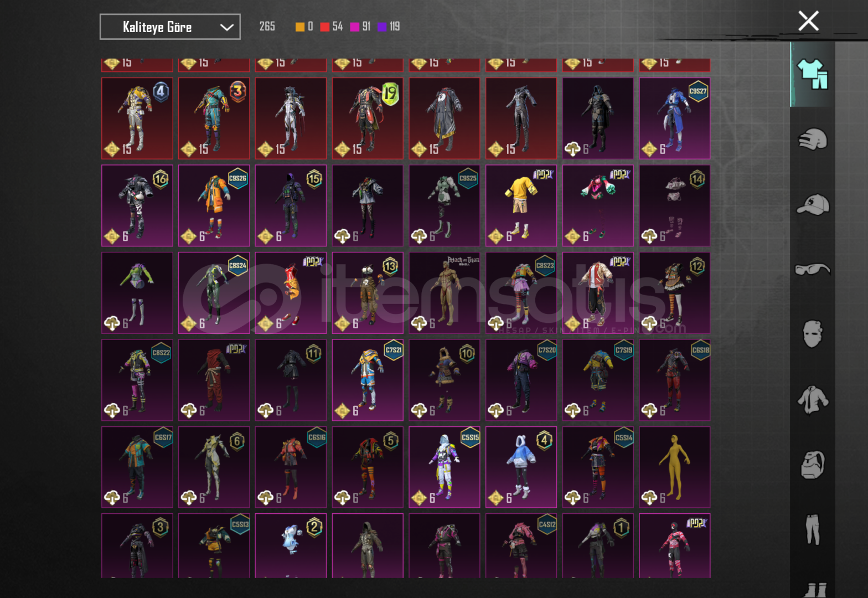Select the outfits category icon
The image size is (868, 598).
click(x=812, y=74)
